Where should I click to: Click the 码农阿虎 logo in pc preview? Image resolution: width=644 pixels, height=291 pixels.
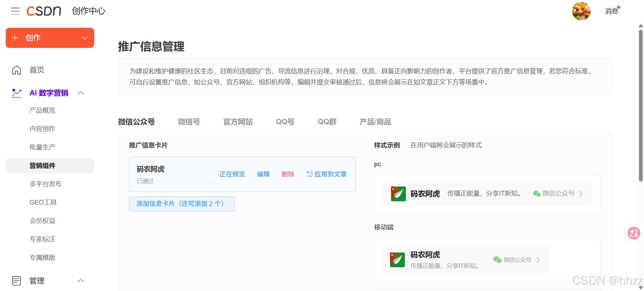point(398,194)
